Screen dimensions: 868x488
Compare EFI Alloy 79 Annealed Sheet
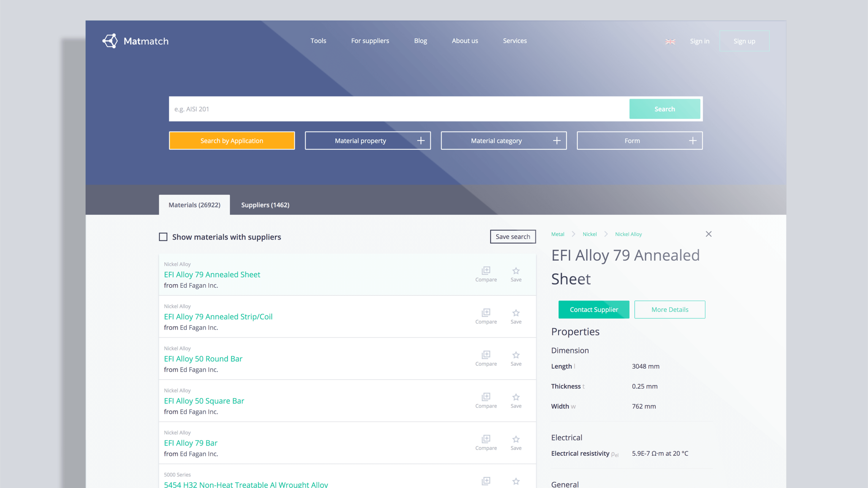(x=486, y=274)
